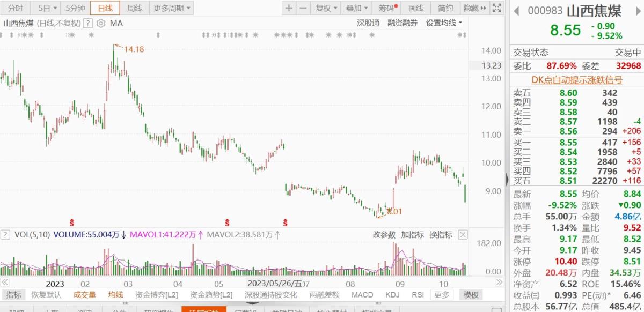Select 日线 daily period
The height and width of the screenshot is (312, 644).
point(105,8)
